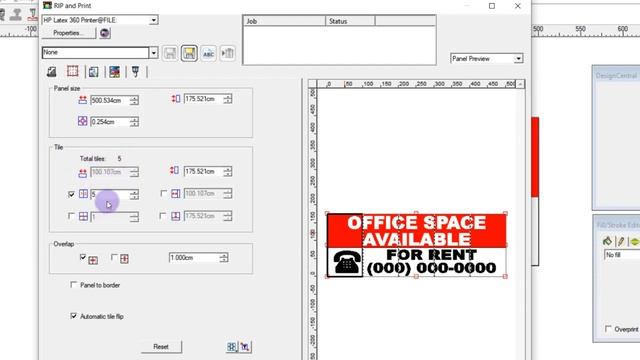Click the Job column header
The height and width of the screenshot is (360, 640).
click(284, 21)
